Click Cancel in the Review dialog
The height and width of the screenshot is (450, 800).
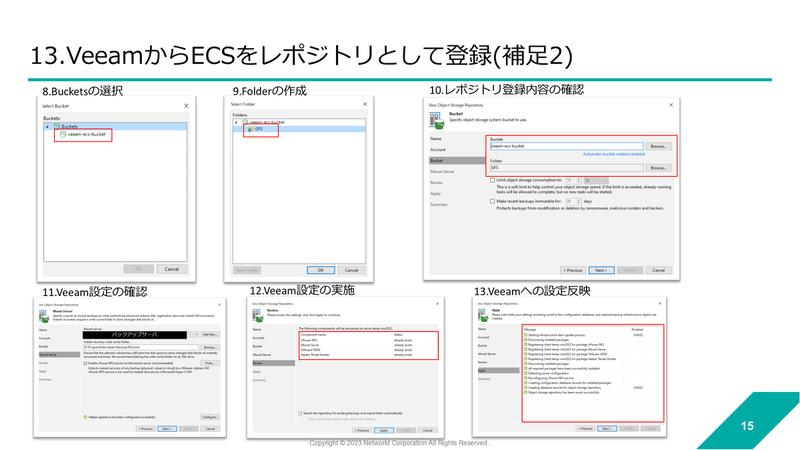428,430
